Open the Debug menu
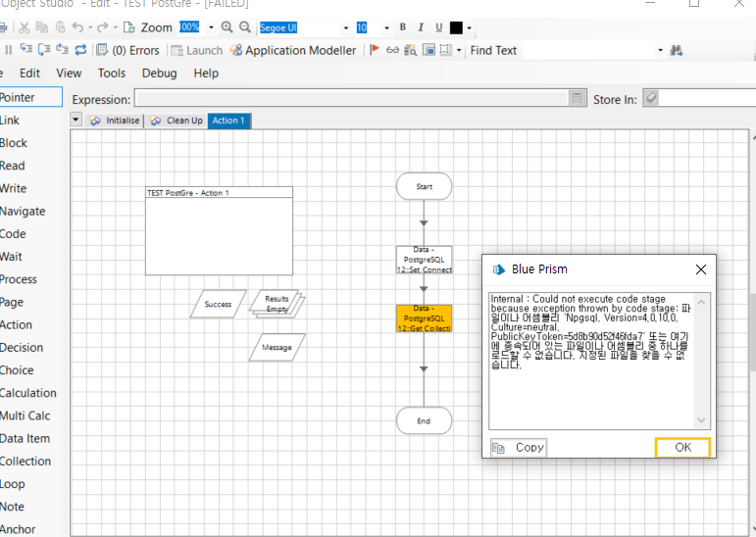 [x=159, y=73]
